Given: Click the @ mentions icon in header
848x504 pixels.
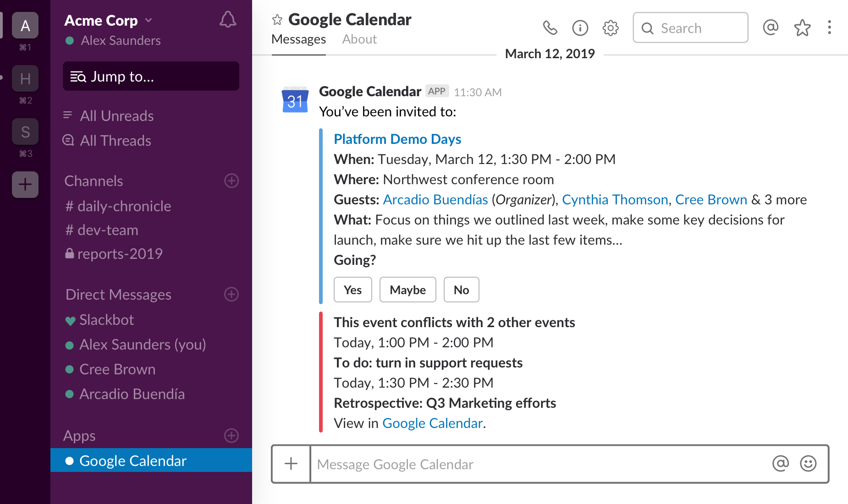Looking at the screenshot, I should [770, 28].
